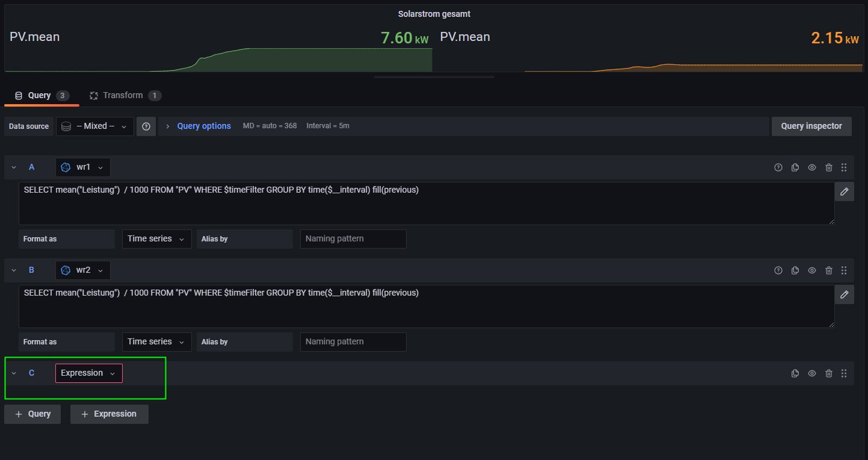Add a new Expression
868x460 pixels.
(x=109, y=414)
